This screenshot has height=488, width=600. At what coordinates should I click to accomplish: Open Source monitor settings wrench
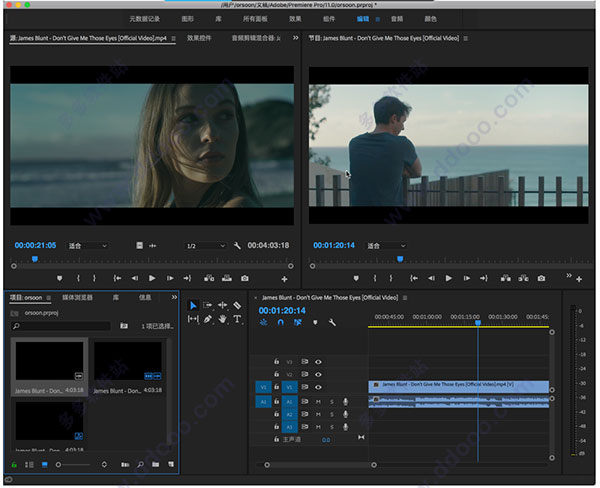237,245
